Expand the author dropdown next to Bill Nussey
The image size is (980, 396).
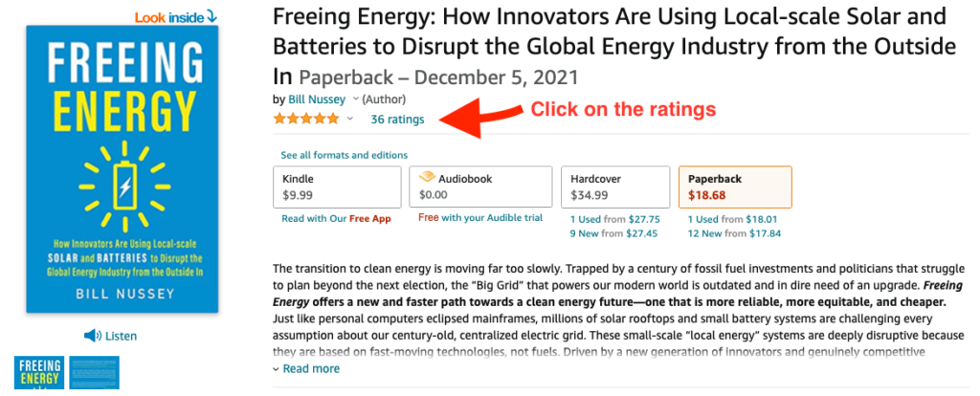[x=356, y=99]
